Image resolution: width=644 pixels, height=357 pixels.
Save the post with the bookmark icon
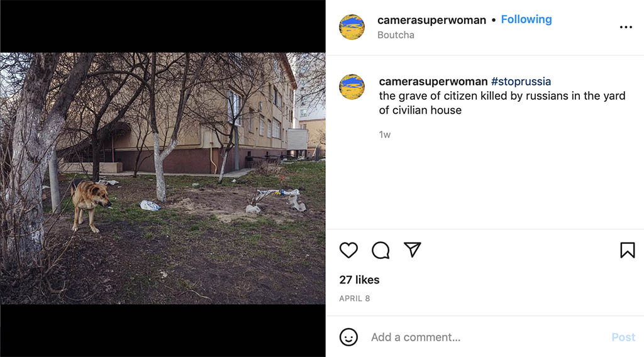pos(627,250)
